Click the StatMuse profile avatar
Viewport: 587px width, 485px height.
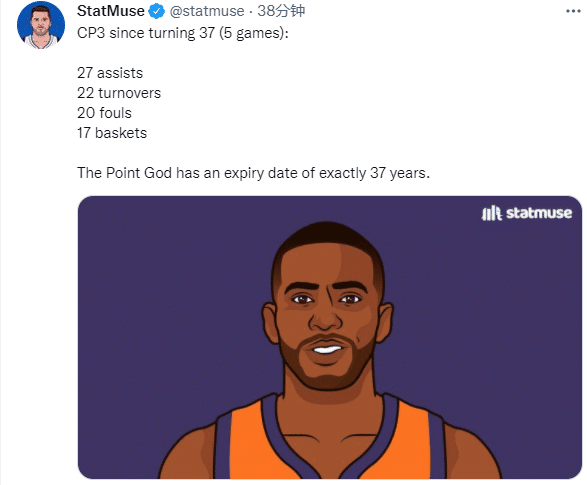pos(41,25)
